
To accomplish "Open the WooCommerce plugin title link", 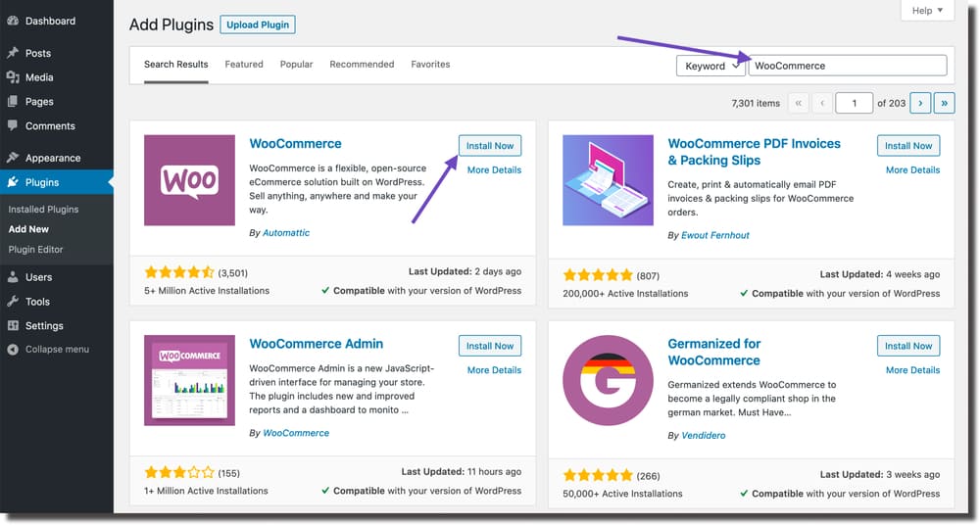I will click(x=296, y=144).
